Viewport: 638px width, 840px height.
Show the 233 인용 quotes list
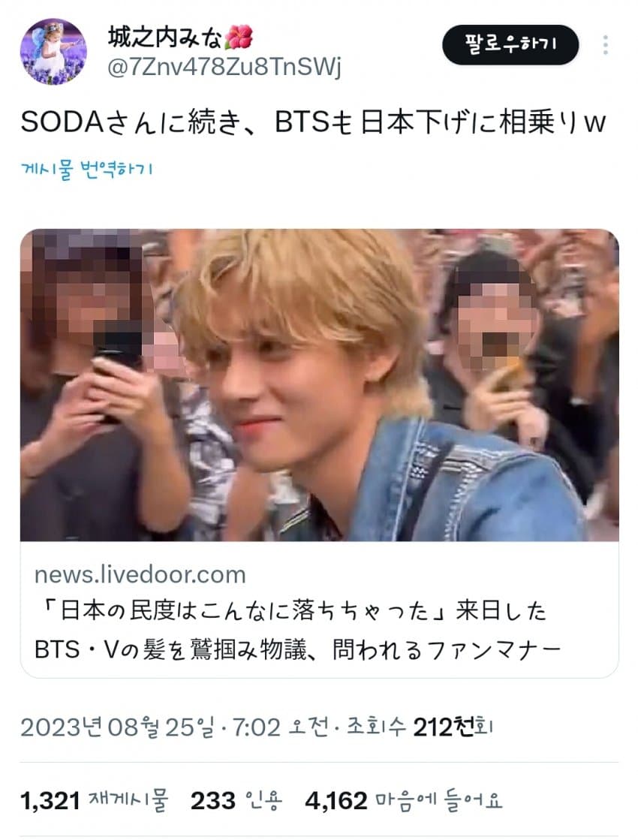[236, 800]
